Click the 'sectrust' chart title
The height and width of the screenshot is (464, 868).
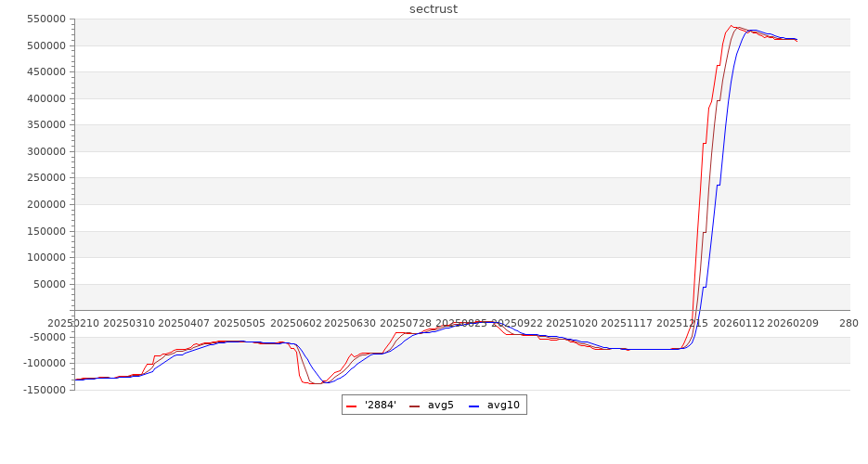(x=434, y=9)
